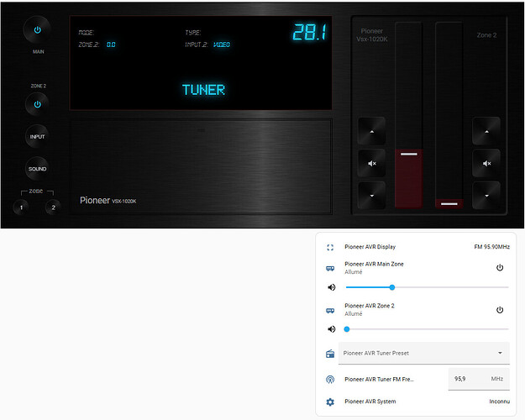Click the Zone 2 vertical volume bar
This screenshot has height=420, width=525.
pyautogui.click(x=449, y=115)
